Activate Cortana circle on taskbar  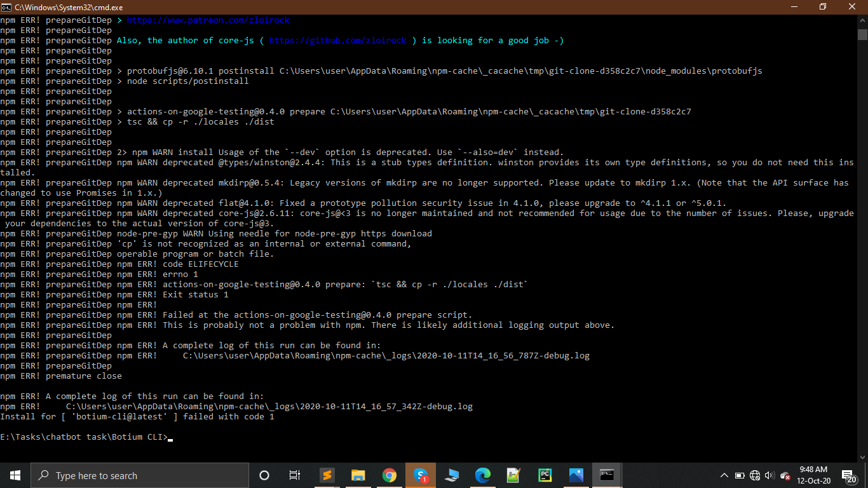(264, 475)
